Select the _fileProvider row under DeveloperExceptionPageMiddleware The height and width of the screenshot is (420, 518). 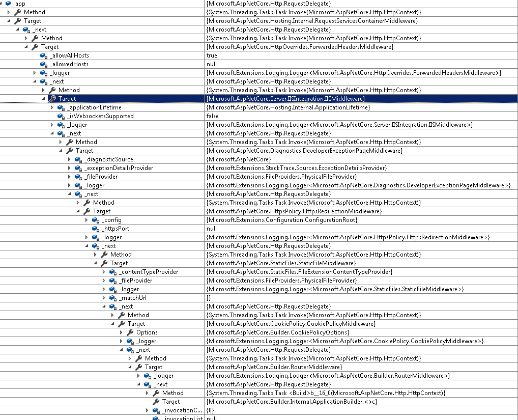(x=101, y=177)
